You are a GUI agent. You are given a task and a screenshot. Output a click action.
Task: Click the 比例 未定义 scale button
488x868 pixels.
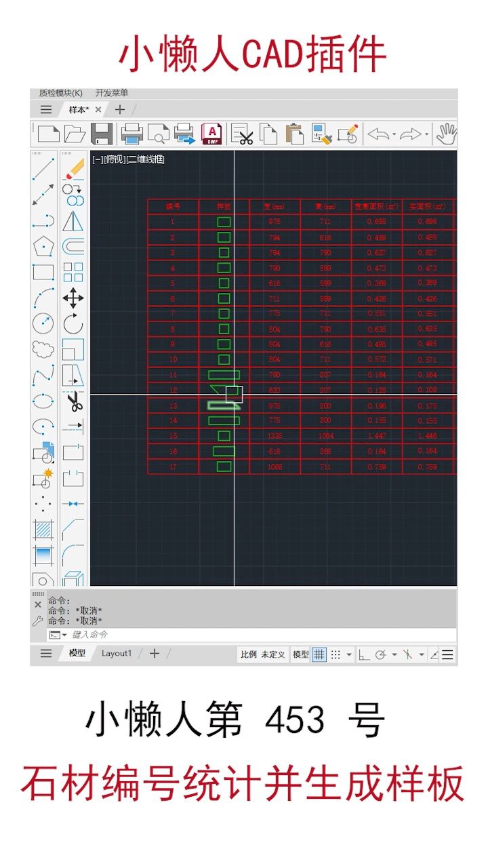tap(263, 654)
